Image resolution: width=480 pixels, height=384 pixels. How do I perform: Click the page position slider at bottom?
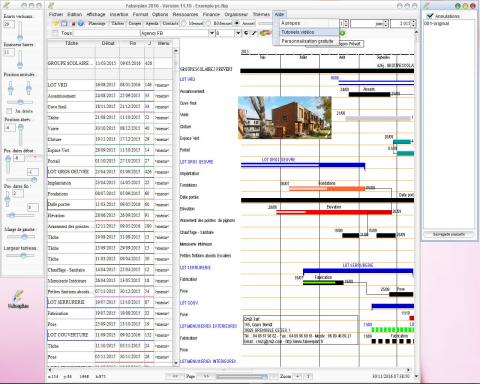(241, 376)
